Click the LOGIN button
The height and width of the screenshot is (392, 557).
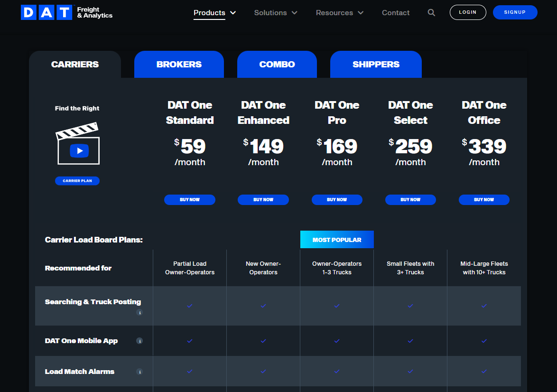point(467,12)
